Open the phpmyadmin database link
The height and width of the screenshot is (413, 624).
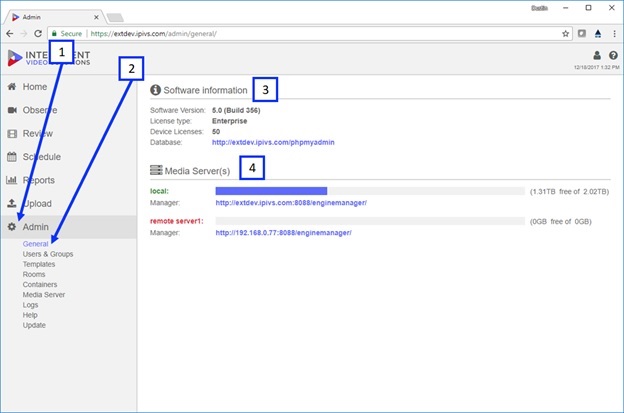(x=273, y=142)
